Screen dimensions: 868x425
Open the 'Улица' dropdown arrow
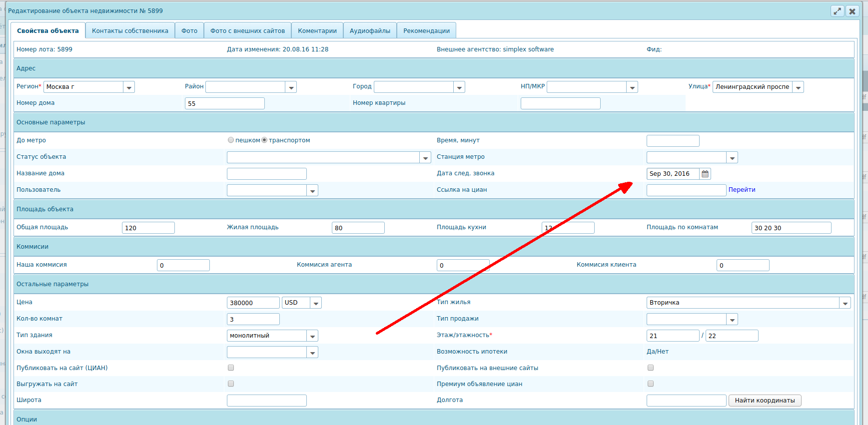[x=798, y=87]
